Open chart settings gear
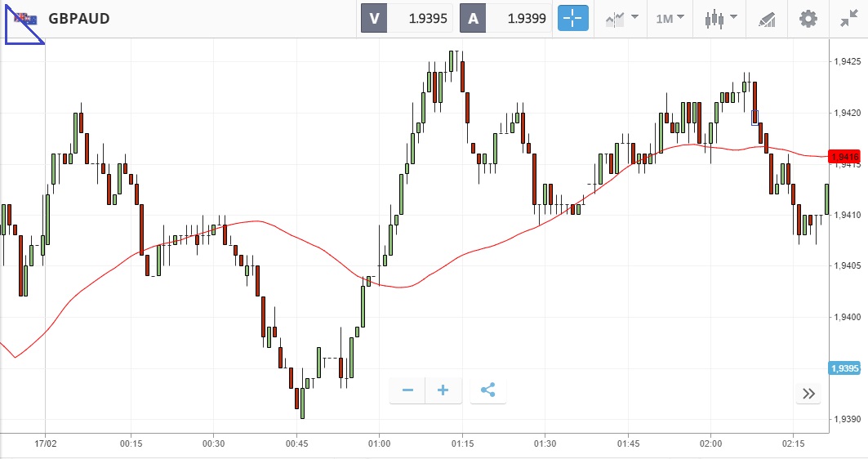Viewport: 868px width, 459px height. (x=808, y=18)
